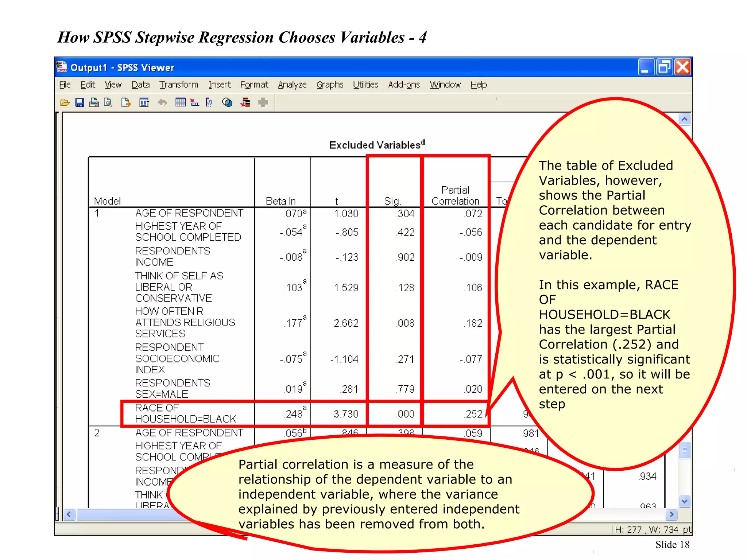
Task: Click the .008 Sig. value cell
Action: pyautogui.click(x=406, y=323)
